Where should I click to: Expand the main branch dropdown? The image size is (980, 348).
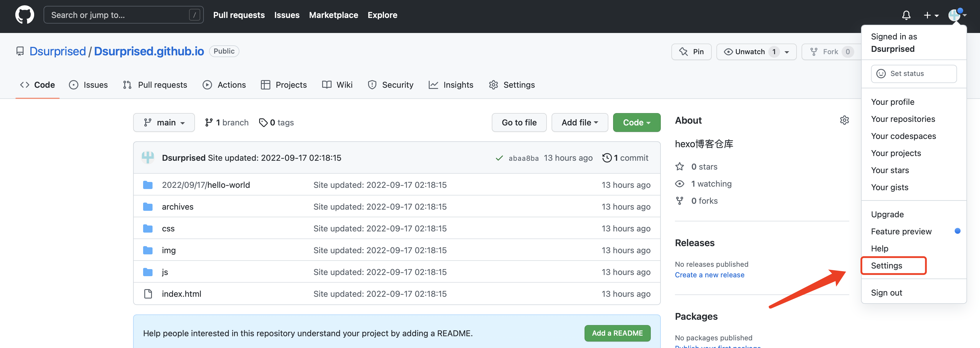click(164, 122)
